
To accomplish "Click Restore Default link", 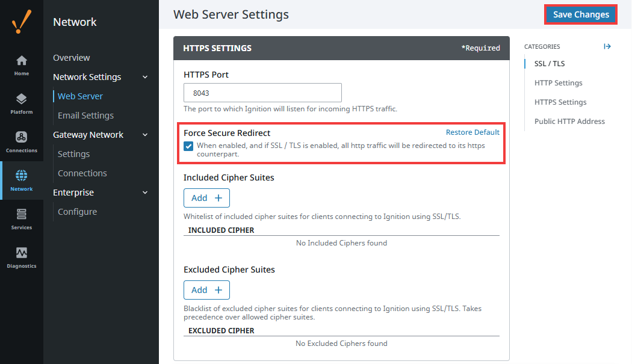I will (x=472, y=132).
